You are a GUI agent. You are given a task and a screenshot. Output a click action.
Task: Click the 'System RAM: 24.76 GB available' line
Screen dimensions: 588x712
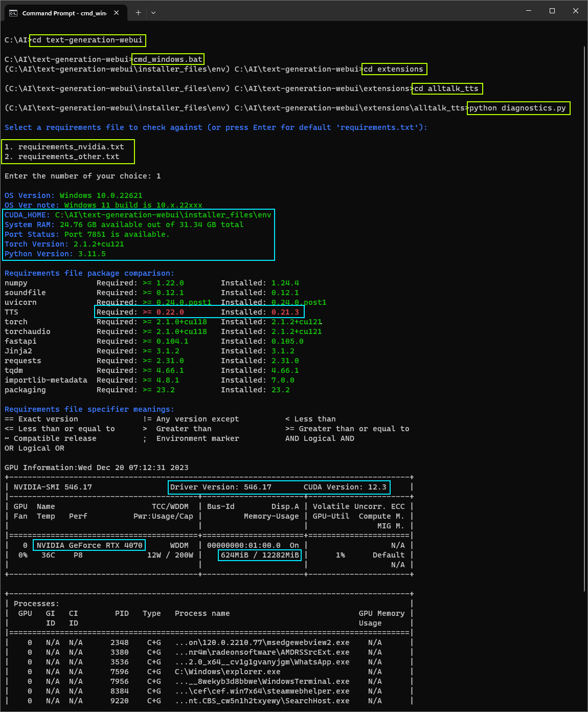click(124, 225)
